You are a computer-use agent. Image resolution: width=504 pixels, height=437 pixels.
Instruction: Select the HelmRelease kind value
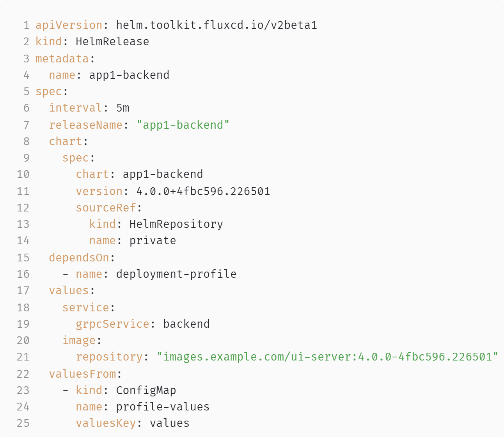pos(112,42)
